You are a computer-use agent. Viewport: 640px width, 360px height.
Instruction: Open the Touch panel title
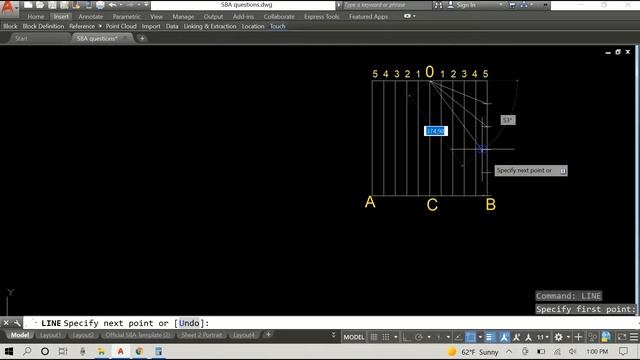pyautogui.click(x=277, y=26)
